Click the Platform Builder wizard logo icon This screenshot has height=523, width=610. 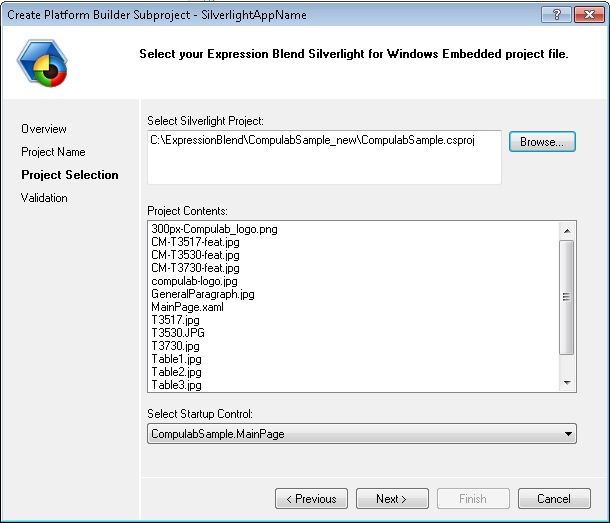point(42,63)
